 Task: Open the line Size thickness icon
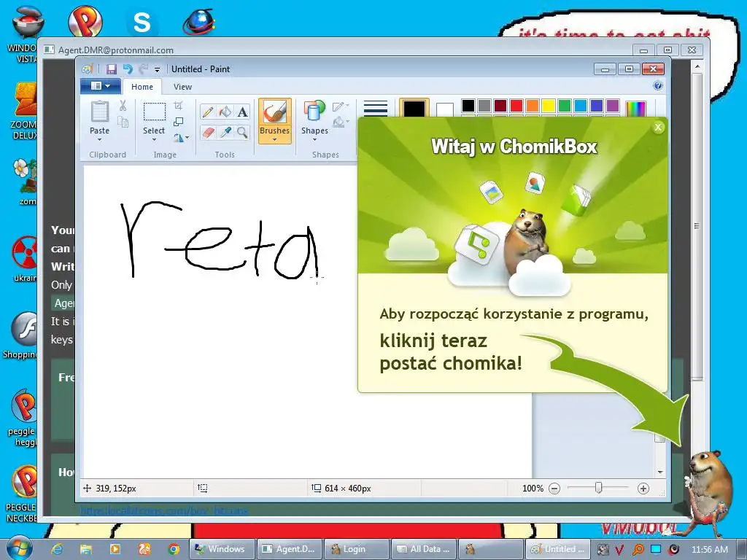point(376,108)
